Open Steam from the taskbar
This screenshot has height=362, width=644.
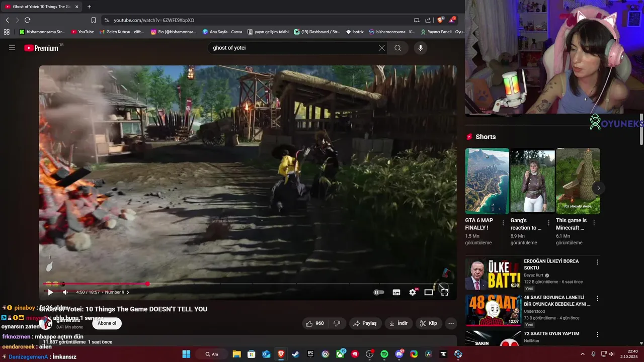pyautogui.click(x=295, y=354)
